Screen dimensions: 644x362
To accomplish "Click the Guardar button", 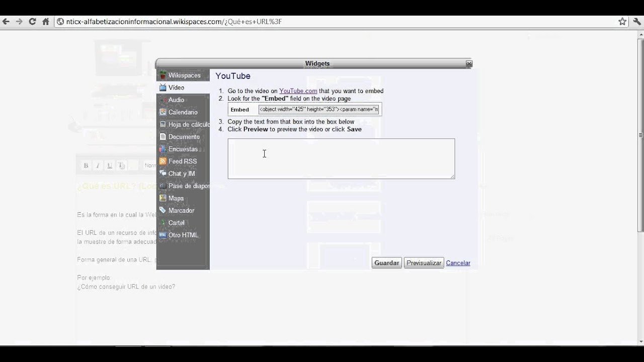I will point(387,263).
